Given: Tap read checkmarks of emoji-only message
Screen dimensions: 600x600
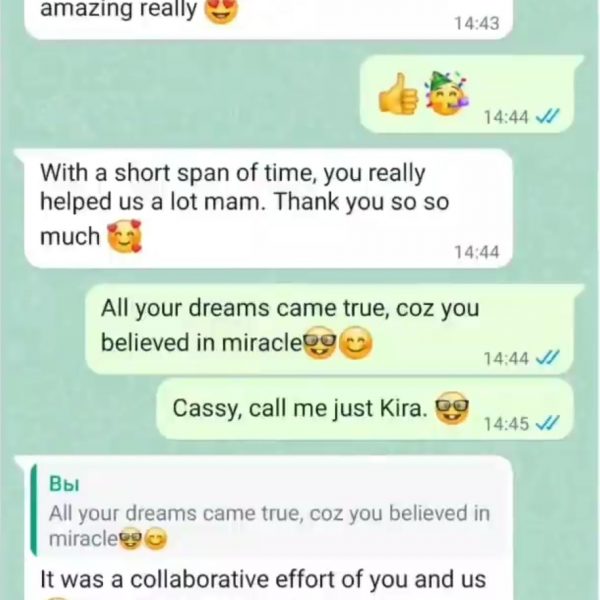Looking at the screenshot, I should pos(548,116).
